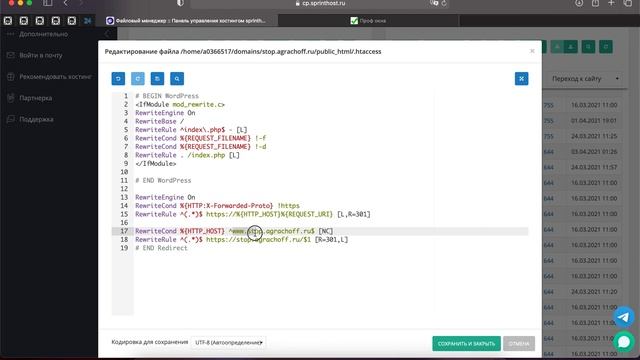This screenshot has height=360, width=640.
Task: Click the '# BEGIN WordPress' comment line
Action: [x=167, y=96]
